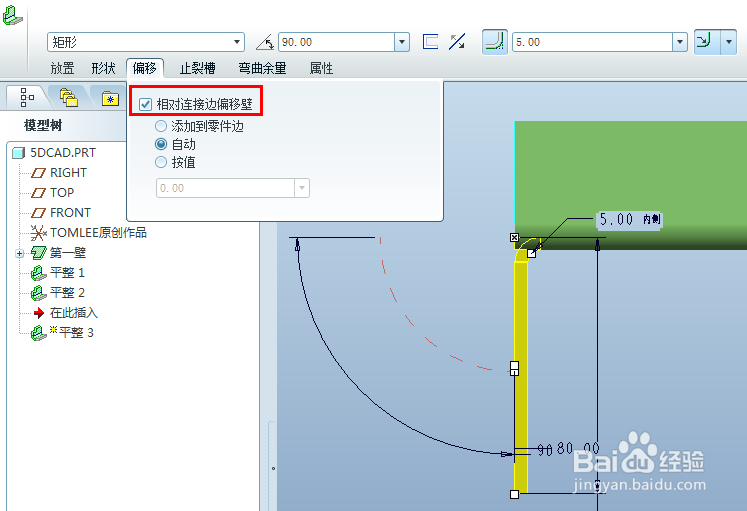The height and width of the screenshot is (511, 747).
Task: Select TOP plane label in tree
Action: point(62,193)
